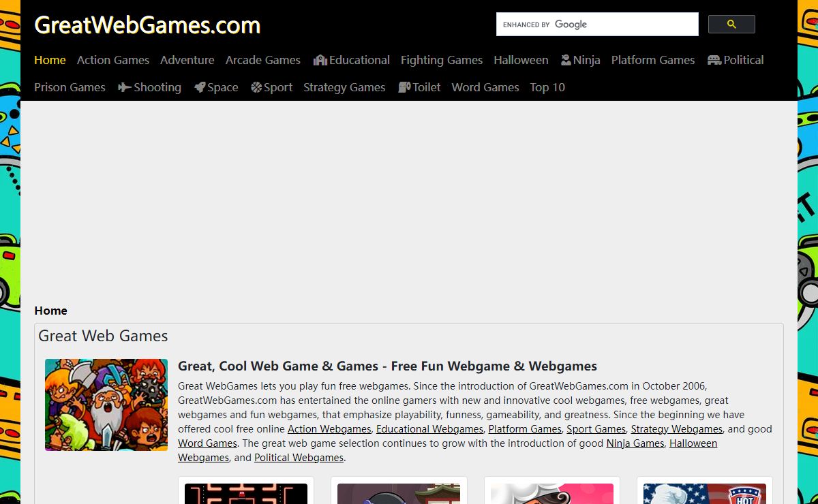Follow the Action Webgames link

(x=330, y=429)
